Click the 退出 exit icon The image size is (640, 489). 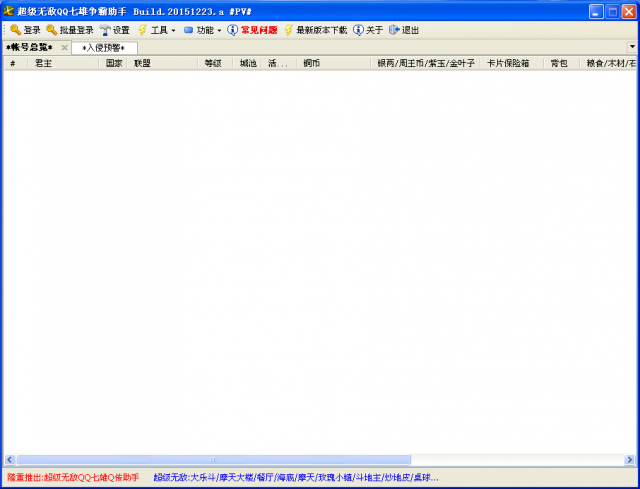click(394, 30)
